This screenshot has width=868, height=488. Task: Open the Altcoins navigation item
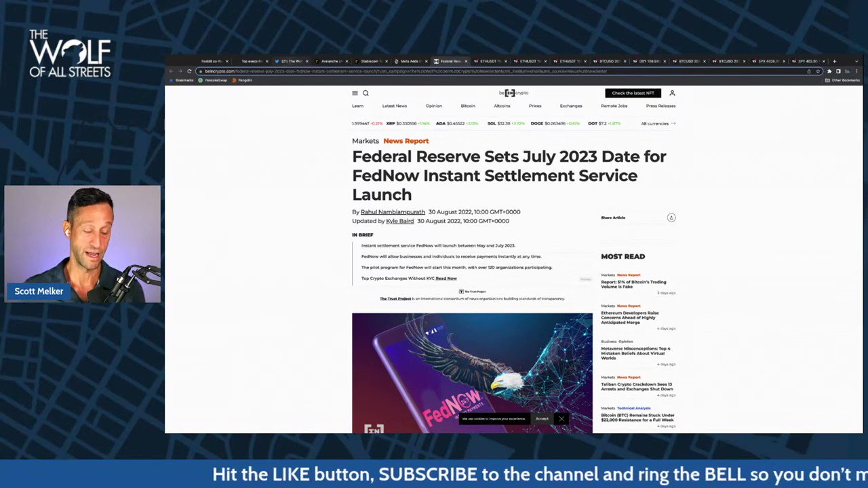pyautogui.click(x=502, y=106)
